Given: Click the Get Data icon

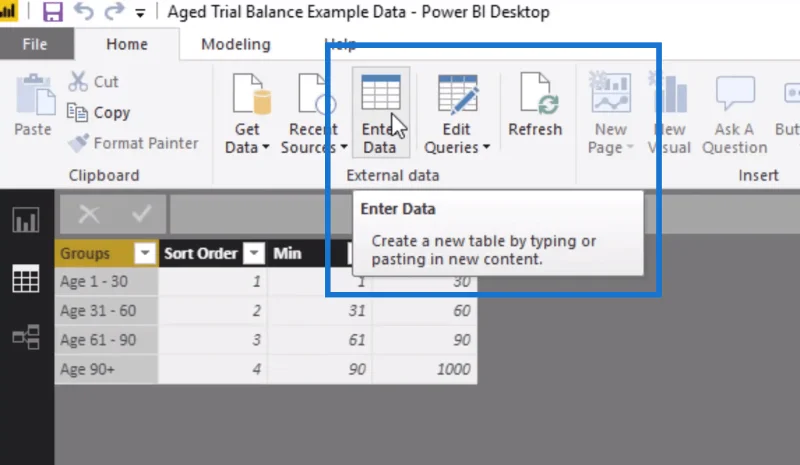Looking at the screenshot, I should 251,93.
